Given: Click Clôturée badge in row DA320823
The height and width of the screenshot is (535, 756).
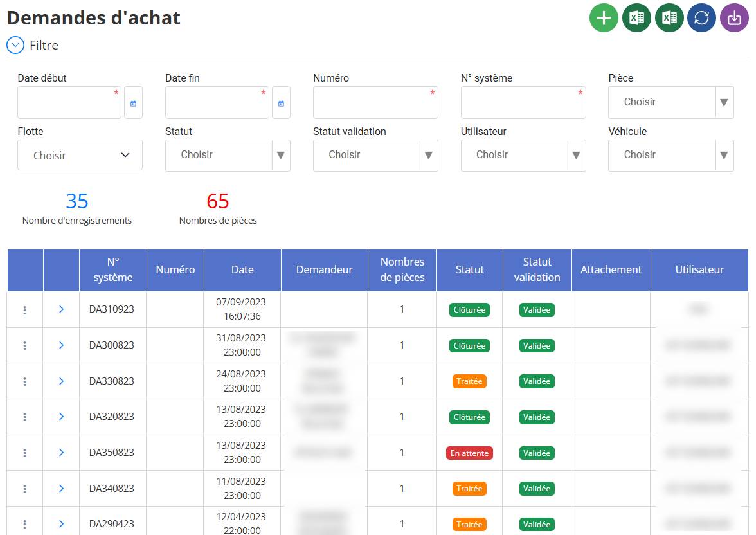Looking at the screenshot, I should tap(469, 417).
